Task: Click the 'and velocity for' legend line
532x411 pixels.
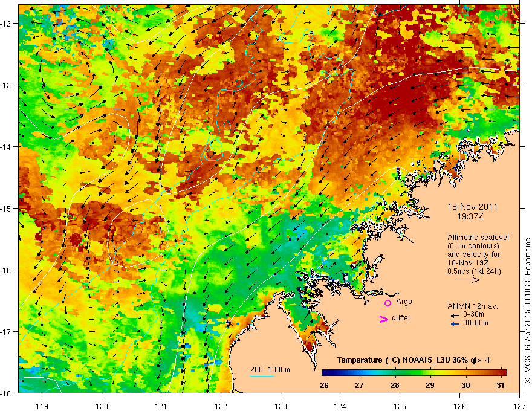Action: coord(473,254)
